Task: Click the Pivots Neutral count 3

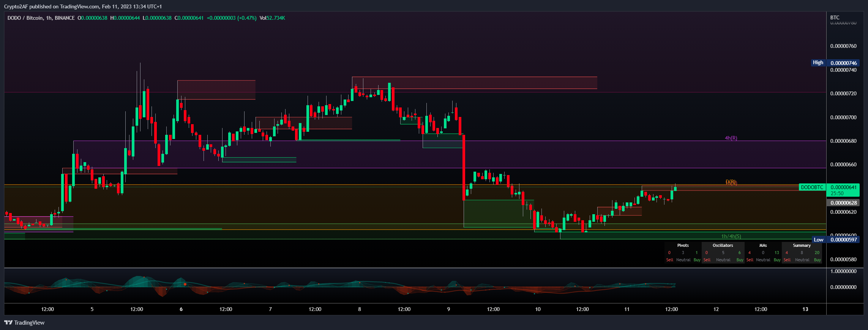Action: [683, 253]
